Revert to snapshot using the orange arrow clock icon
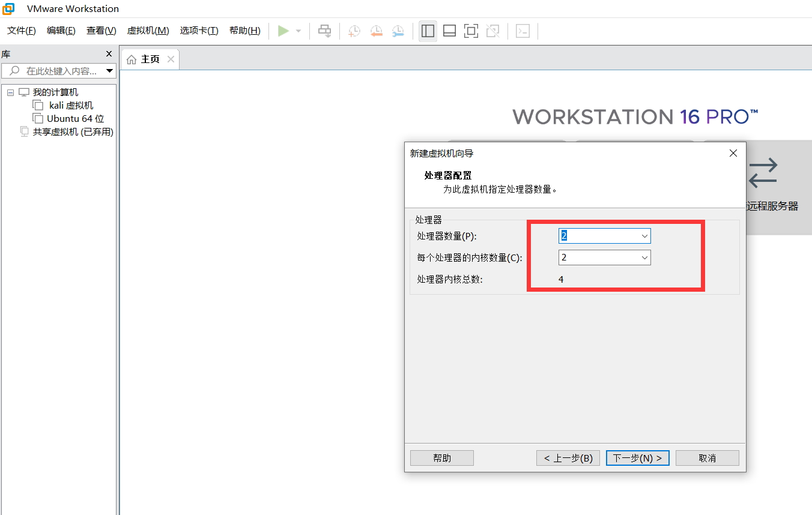The height and width of the screenshot is (515, 812). tap(377, 31)
